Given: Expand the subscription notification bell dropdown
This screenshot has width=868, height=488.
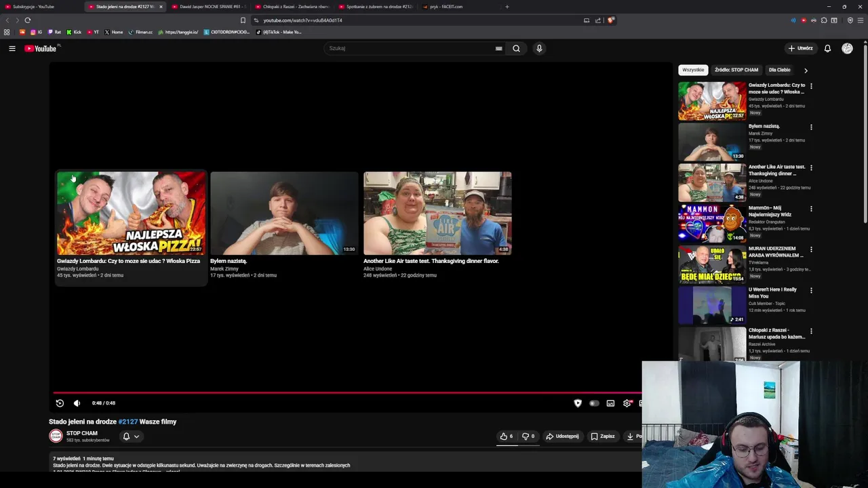Looking at the screenshot, I should [131, 436].
